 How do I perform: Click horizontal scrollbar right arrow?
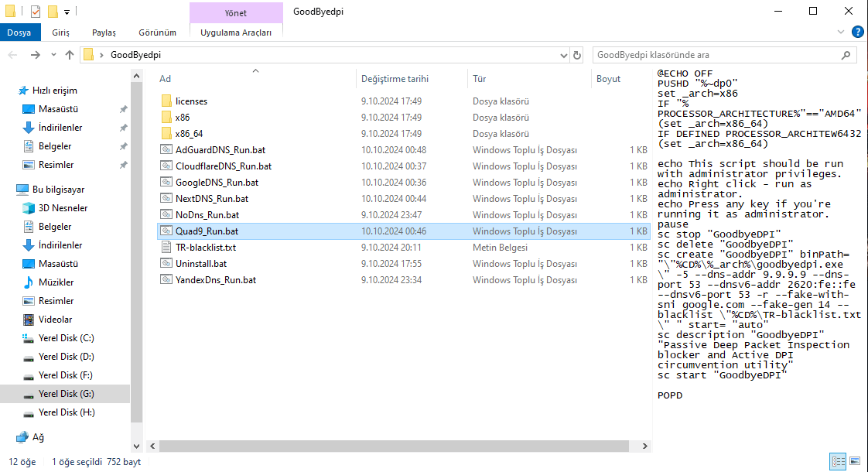click(x=645, y=446)
